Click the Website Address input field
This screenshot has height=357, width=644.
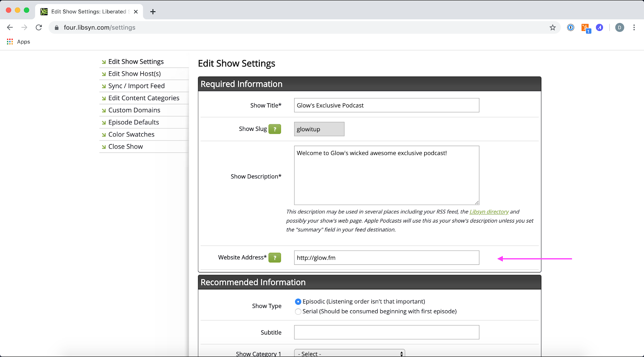(386, 258)
